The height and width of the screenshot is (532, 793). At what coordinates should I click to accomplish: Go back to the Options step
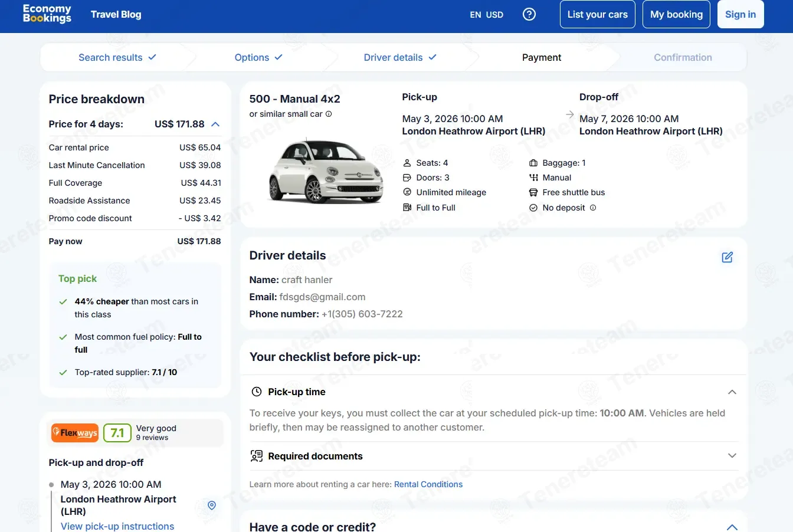[258, 57]
